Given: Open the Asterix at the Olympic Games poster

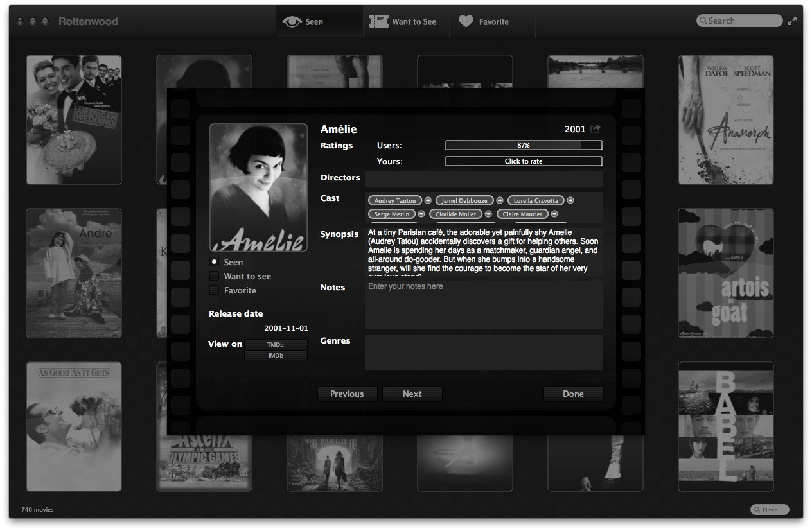Looking at the screenshot, I should pos(205,463).
